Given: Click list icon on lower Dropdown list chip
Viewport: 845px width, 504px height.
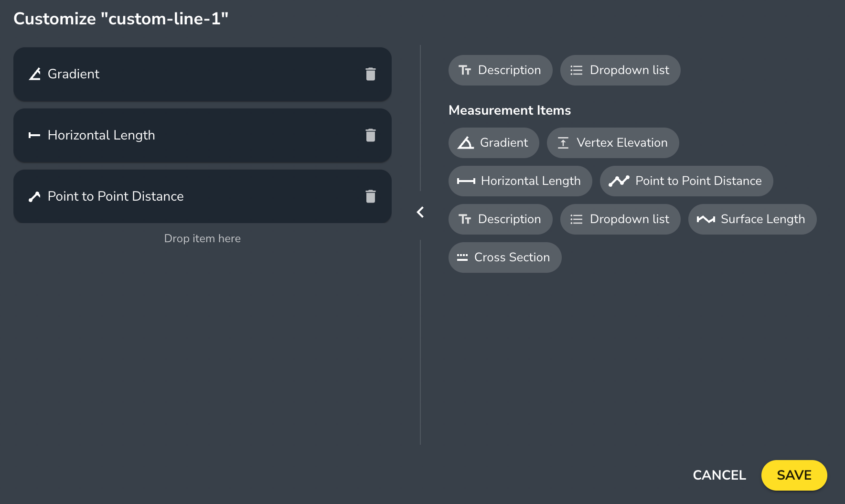Looking at the screenshot, I should pyautogui.click(x=577, y=219).
